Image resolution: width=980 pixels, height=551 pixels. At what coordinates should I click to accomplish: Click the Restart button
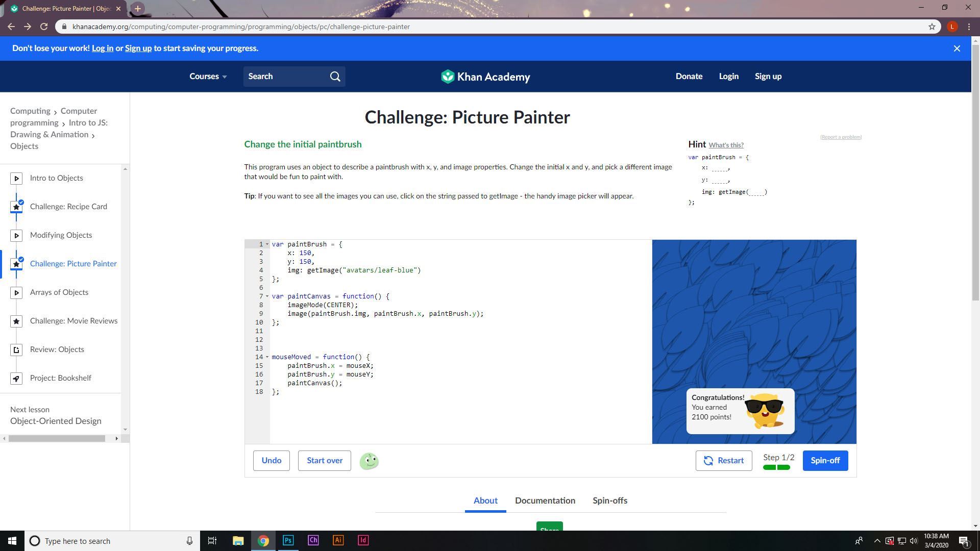[723, 461]
